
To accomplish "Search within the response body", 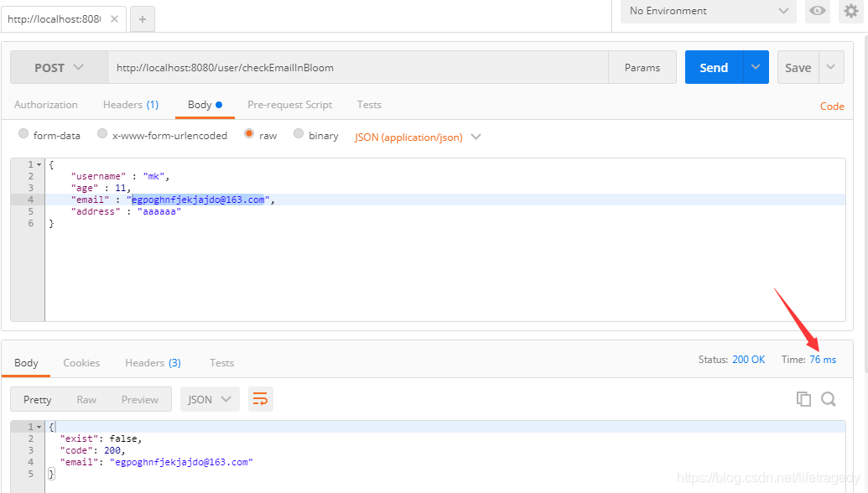I will (828, 399).
